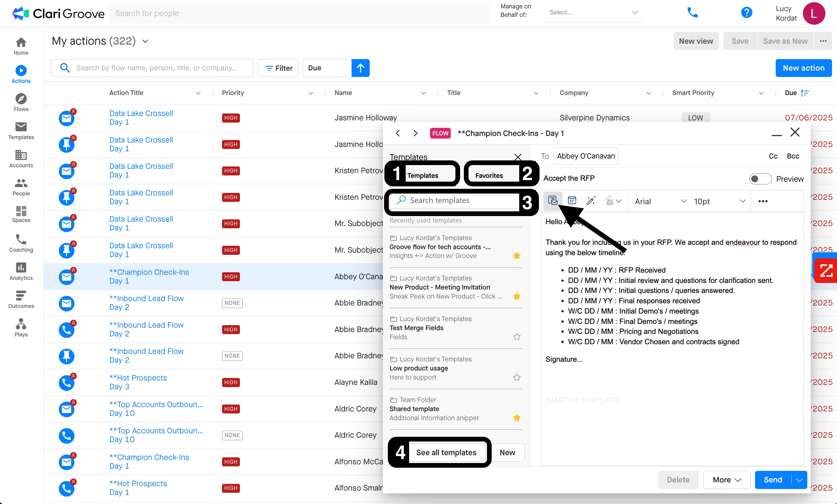
Task: Click the New action button
Action: [x=803, y=68]
